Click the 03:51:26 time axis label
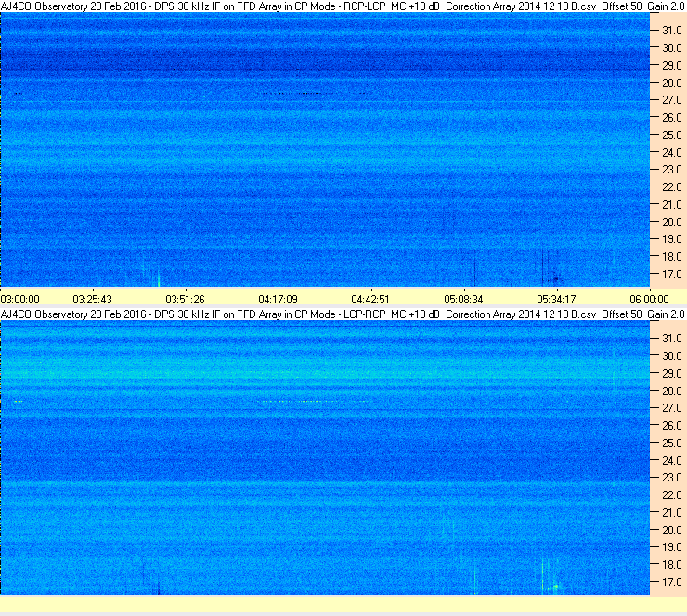This screenshot has width=687, height=616. click(x=186, y=300)
